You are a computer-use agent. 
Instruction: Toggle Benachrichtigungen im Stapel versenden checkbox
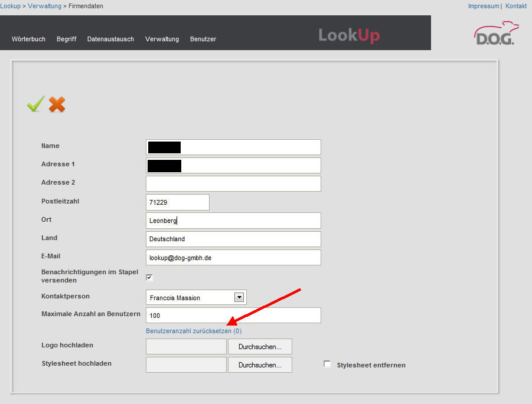point(149,277)
